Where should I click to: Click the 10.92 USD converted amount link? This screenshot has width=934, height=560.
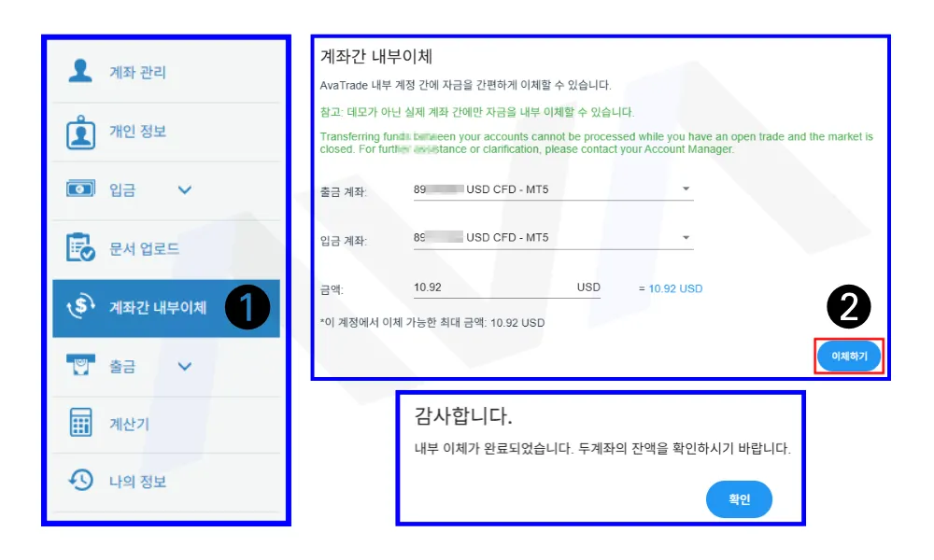click(x=675, y=288)
